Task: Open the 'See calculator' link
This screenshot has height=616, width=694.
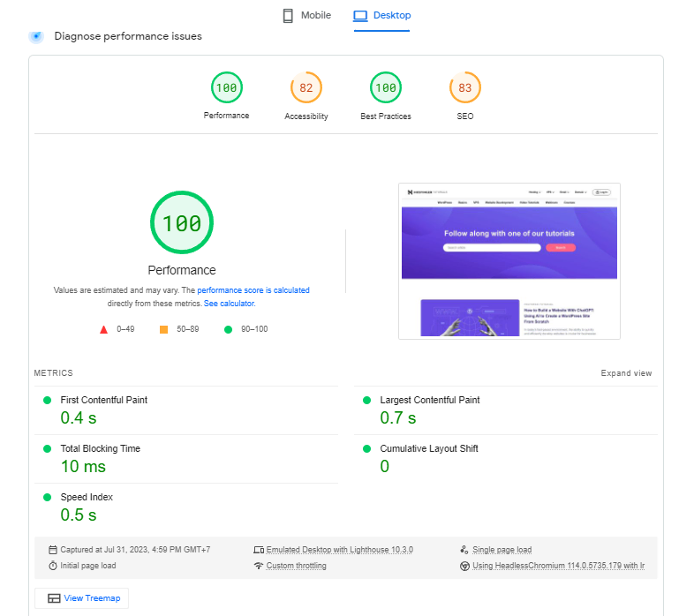Action: 229,304
